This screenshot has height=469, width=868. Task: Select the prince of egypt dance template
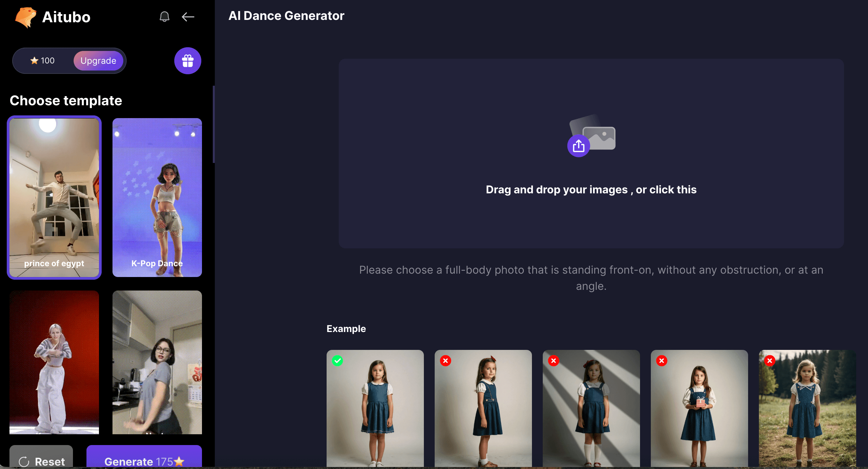(54, 196)
